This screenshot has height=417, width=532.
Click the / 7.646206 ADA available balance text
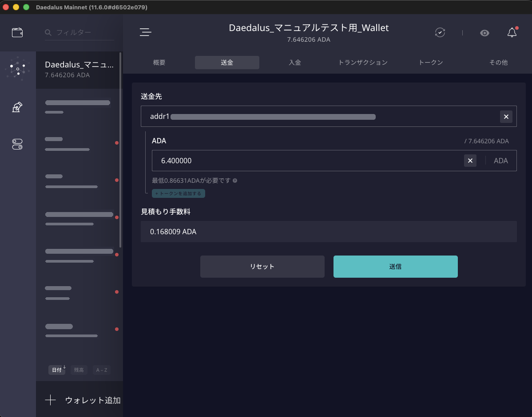coord(487,141)
